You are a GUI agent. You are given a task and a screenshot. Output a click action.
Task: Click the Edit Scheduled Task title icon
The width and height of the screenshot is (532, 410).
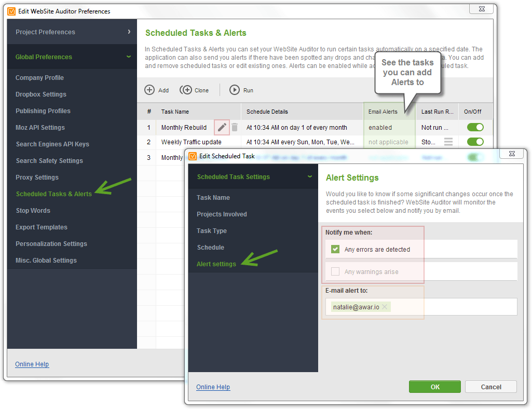pos(193,156)
